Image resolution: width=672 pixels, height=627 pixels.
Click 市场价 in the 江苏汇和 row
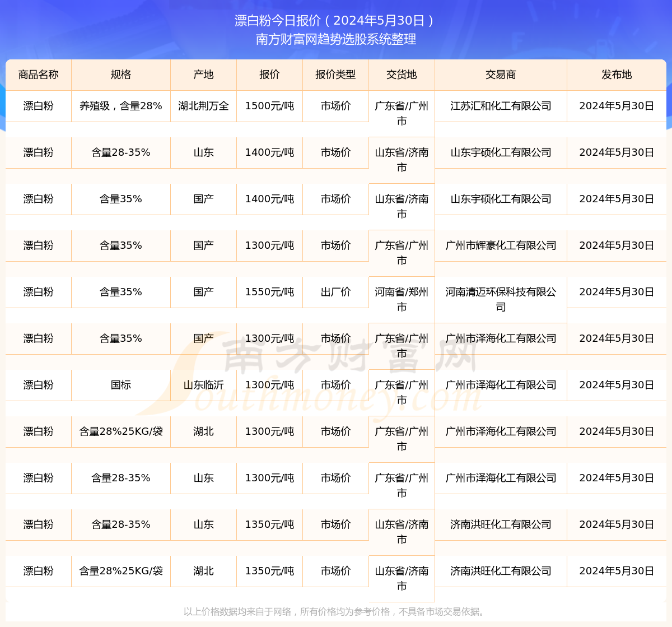click(335, 106)
